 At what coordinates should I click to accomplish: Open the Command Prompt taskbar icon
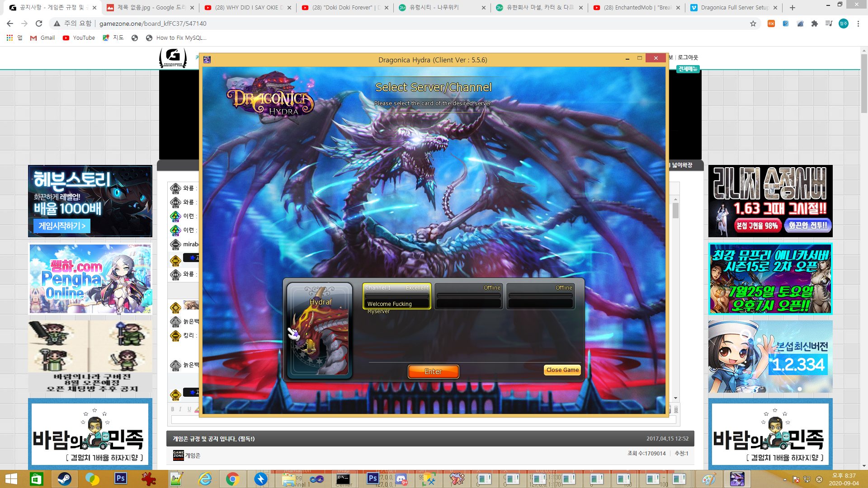pos(344,479)
